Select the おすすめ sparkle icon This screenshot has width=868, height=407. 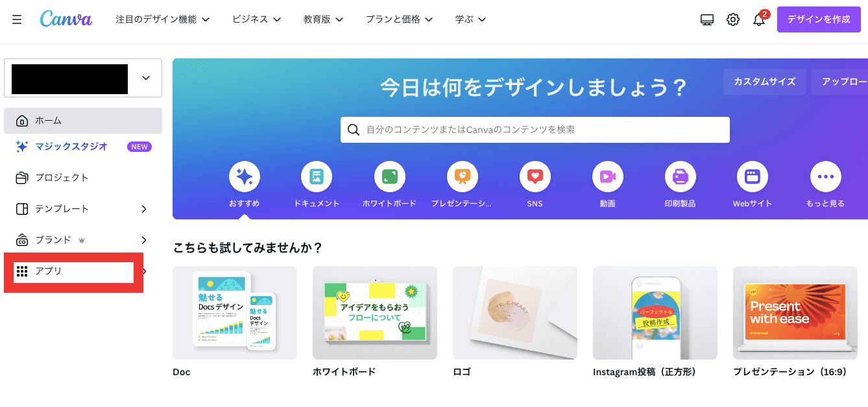point(245,177)
